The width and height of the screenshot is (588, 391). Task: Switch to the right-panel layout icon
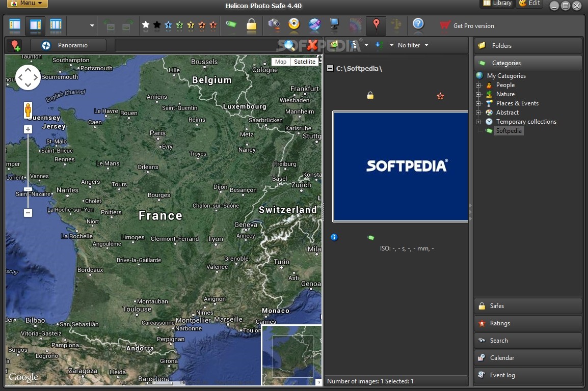point(36,25)
